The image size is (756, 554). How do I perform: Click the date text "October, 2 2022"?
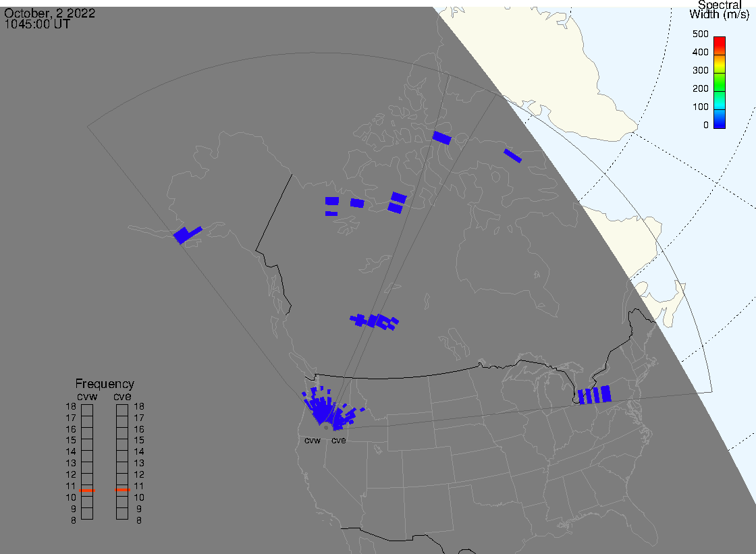49,13
